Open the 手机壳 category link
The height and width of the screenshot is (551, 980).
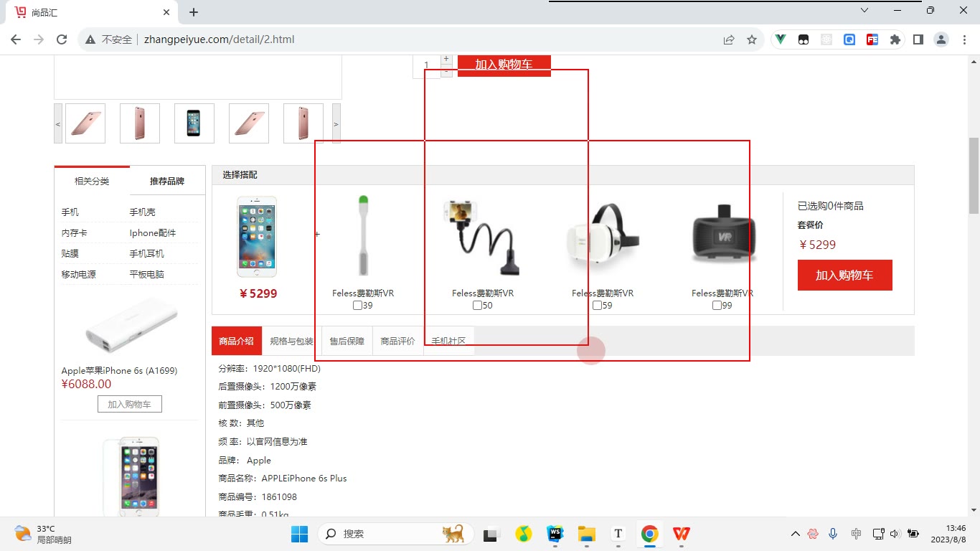click(142, 212)
